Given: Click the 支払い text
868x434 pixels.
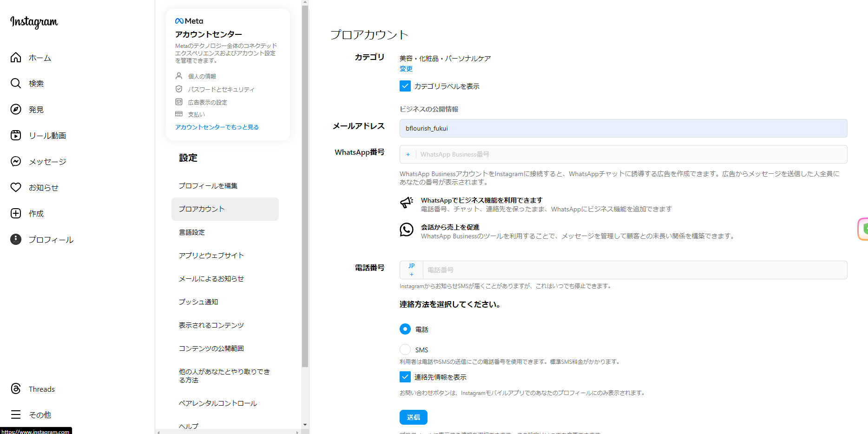Looking at the screenshot, I should (x=197, y=114).
